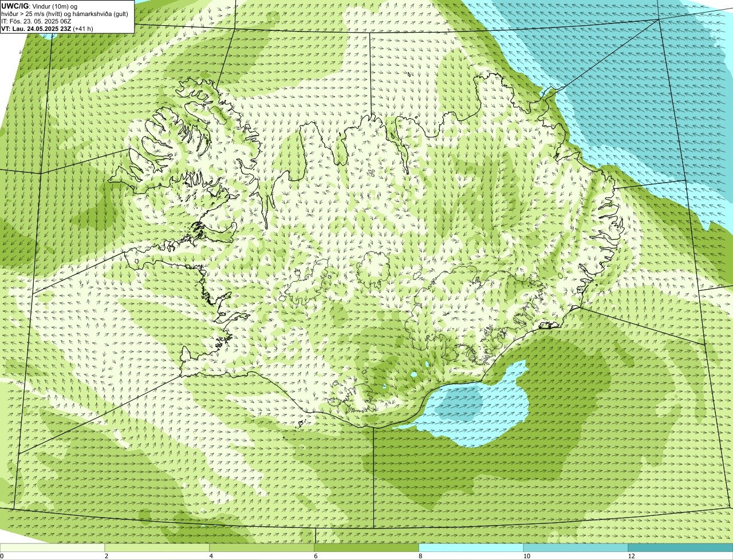Click the "VT: Lau. 24.05.2025 23Z (+41 h)" line
Viewport: 733px width, 560px height.
click(x=48, y=29)
